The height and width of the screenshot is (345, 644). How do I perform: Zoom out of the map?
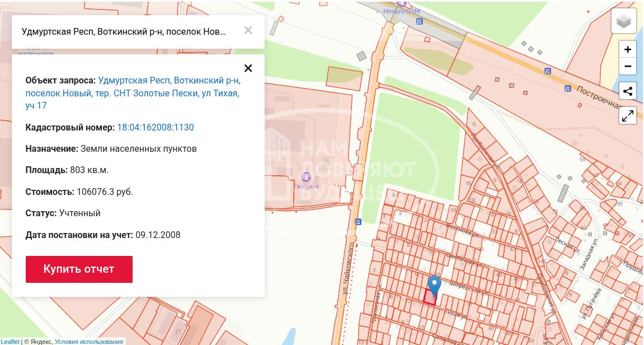coord(627,66)
